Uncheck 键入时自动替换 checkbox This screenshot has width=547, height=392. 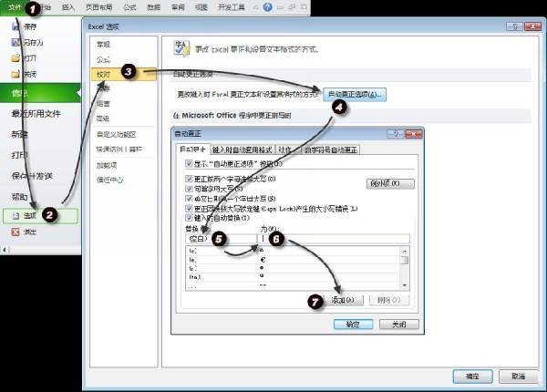coord(189,219)
